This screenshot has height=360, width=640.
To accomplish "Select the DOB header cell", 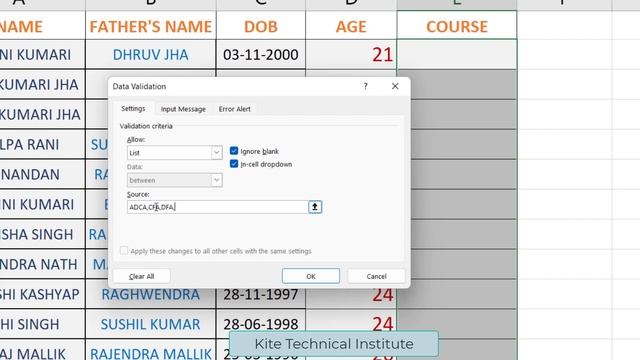I will tap(261, 26).
